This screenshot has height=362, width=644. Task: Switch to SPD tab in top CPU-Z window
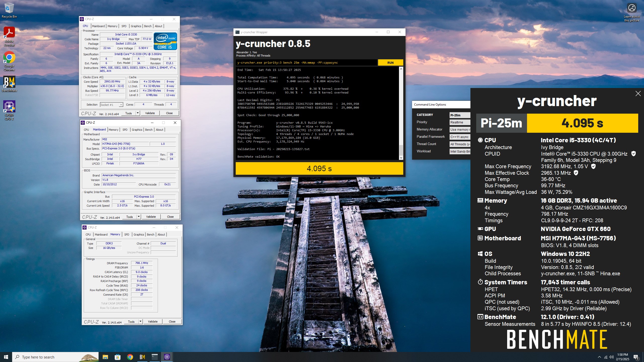tap(124, 26)
